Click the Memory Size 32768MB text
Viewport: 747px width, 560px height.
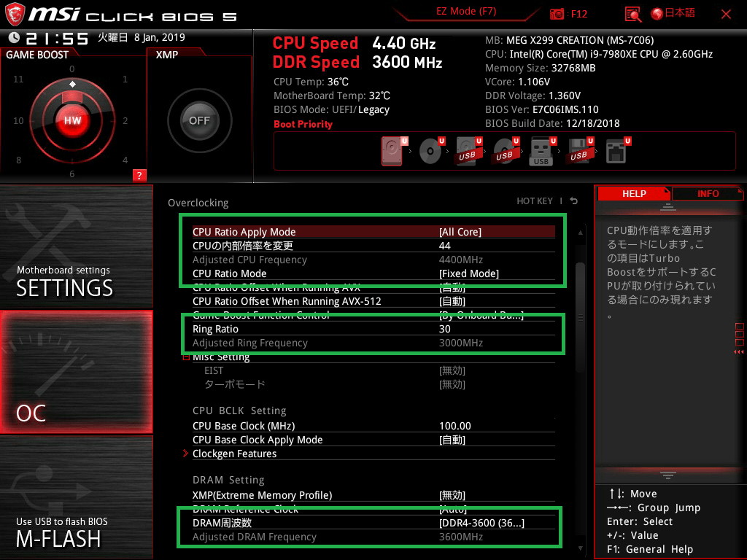tap(541, 68)
